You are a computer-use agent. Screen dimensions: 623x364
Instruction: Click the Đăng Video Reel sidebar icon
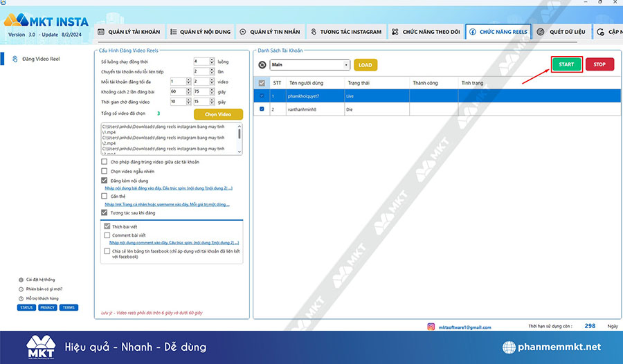click(x=15, y=59)
